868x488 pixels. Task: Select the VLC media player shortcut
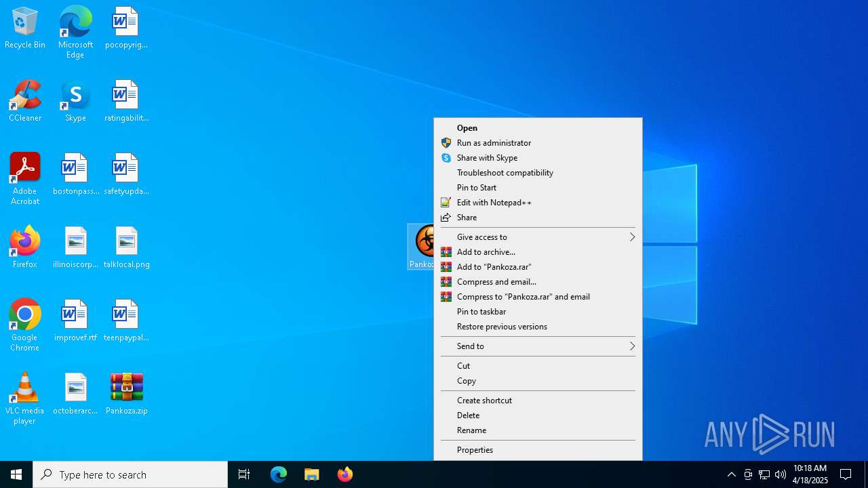pyautogui.click(x=25, y=399)
